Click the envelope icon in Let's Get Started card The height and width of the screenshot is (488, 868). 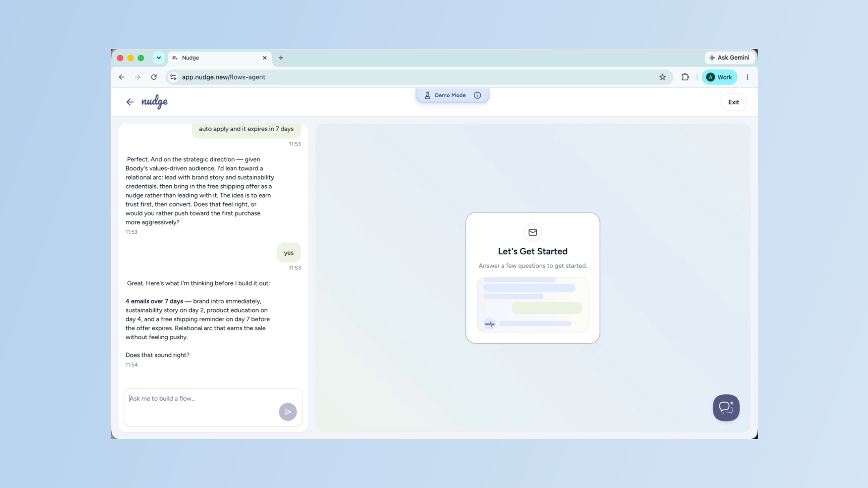(x=533, y=232)
